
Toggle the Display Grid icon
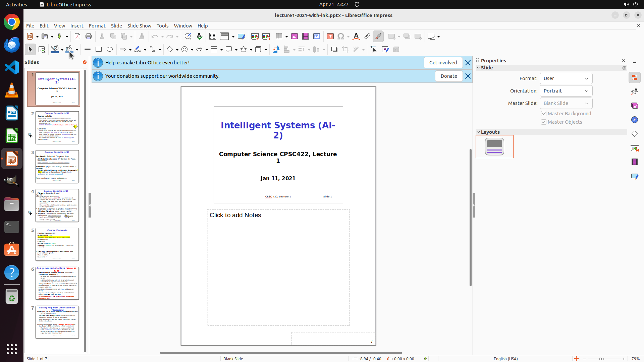point(213,37)
